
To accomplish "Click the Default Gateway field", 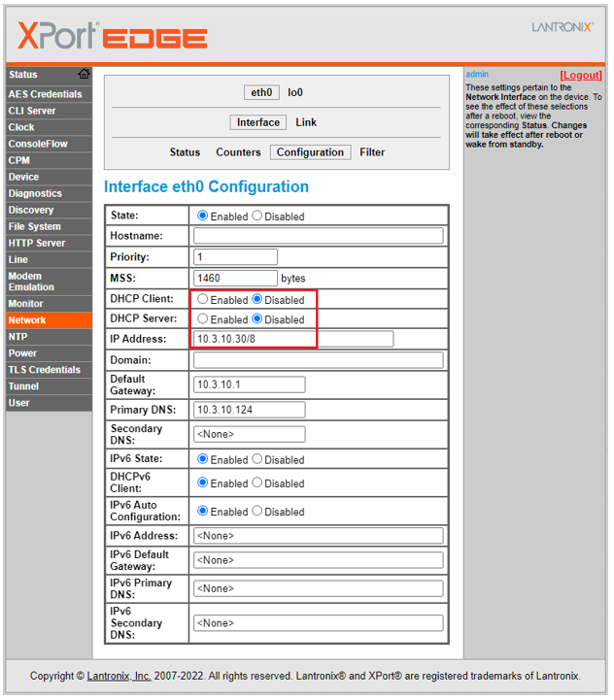I will [x=250, y=384].
